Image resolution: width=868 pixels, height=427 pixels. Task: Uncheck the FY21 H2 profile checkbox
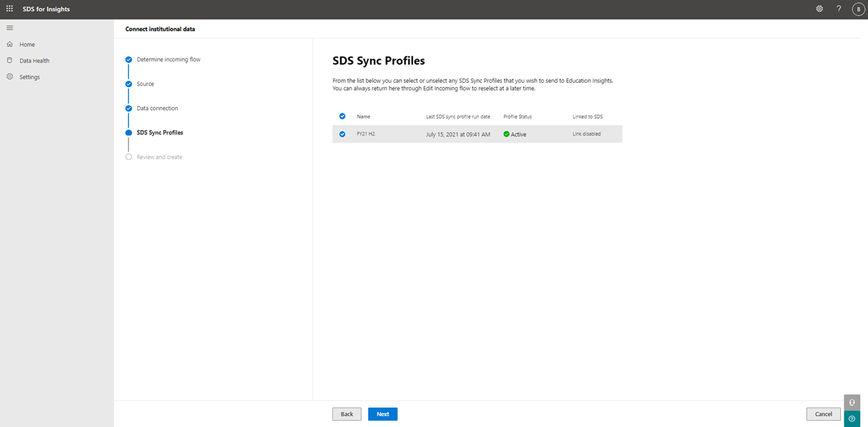click(x=342, y=134)
